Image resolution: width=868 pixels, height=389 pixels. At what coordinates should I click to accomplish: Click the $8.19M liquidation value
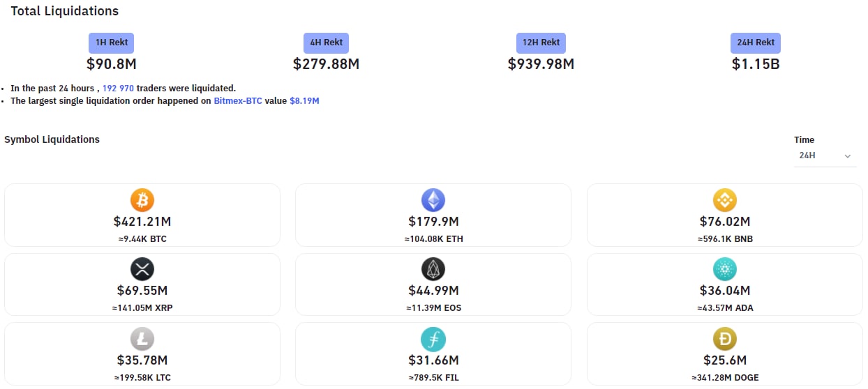click(304, 101)
